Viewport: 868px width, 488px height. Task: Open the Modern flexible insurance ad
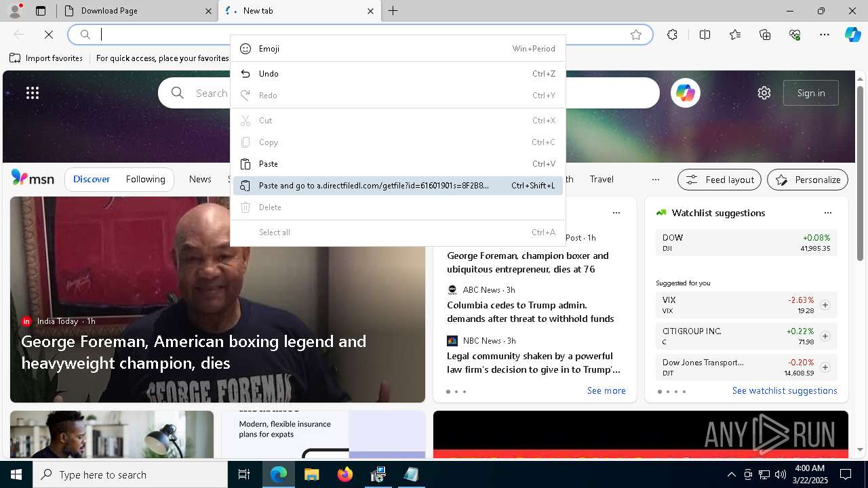[x=323, y=434]
